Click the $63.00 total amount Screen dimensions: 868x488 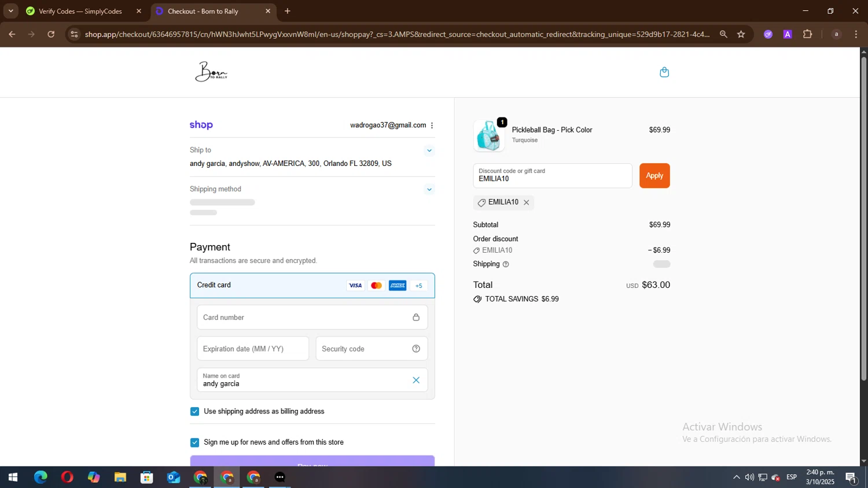tap(656, 285)
